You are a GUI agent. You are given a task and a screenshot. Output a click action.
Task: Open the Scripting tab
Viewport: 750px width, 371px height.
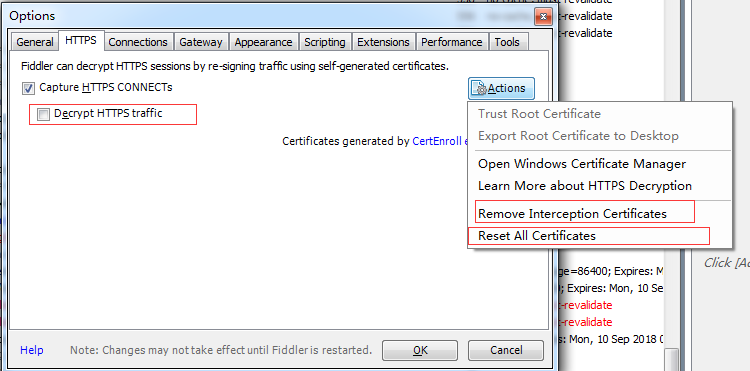[325, 42]
